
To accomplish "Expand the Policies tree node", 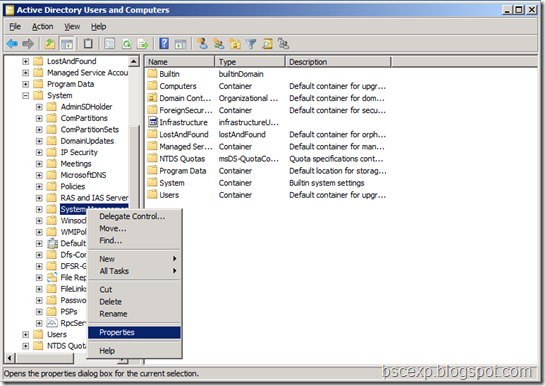I will pos(39,187).
